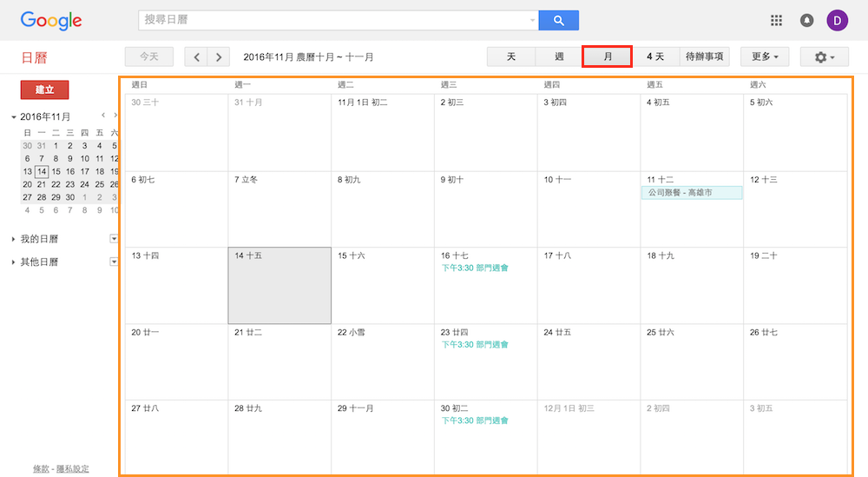Open the 隱私設定 link
This screenshot has height=477, width=868.
point(72,469)
